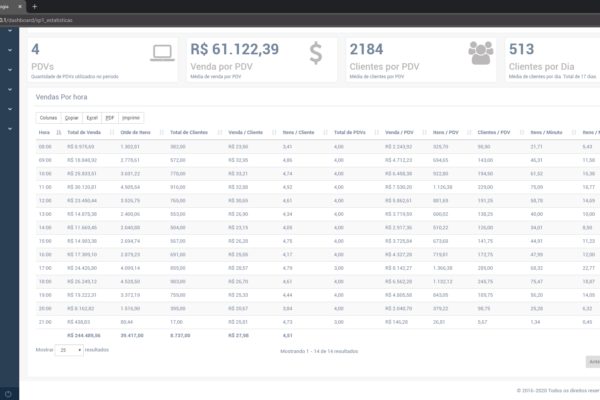Select the 16:00 row hour cell

click(x=45, y=255)
